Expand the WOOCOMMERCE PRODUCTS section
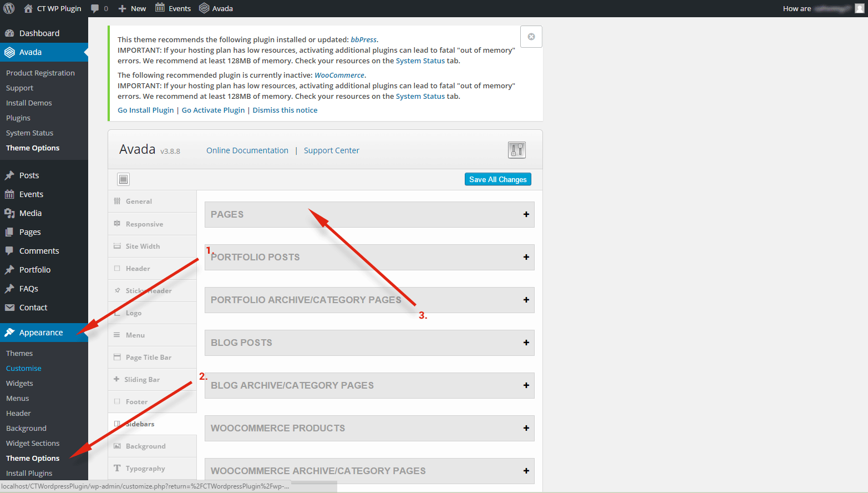The image size is (868, 493). pyautogui.click(x=525, y=428)
